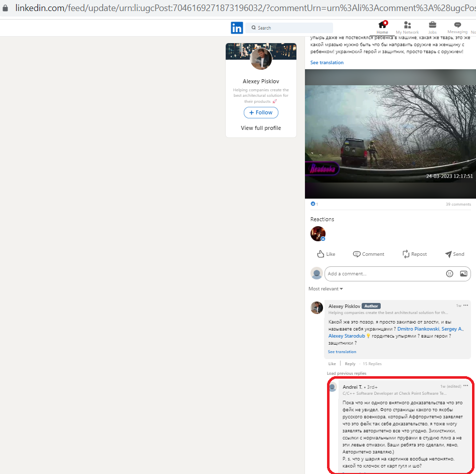Image resolution: width=476 pixels, height=474 pixels.
Task: Click Alexey Pisklov name in profile card
Action: pos(261,81)
